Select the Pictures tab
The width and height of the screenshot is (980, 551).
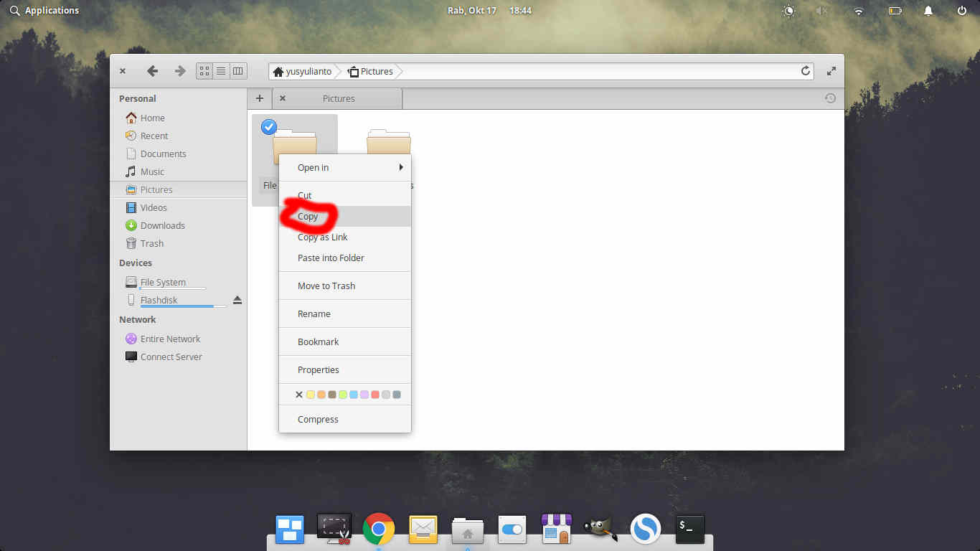(x=339, y=98)
